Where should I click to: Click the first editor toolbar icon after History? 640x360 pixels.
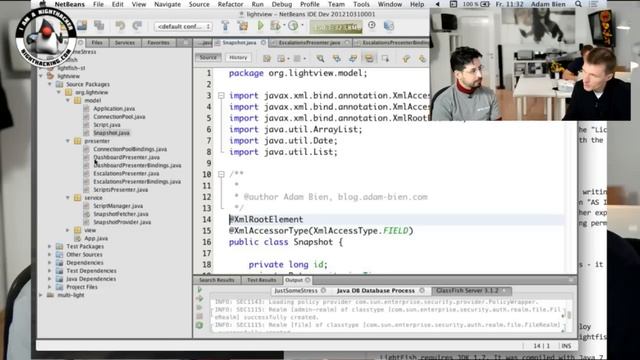(x=267, y=58)
